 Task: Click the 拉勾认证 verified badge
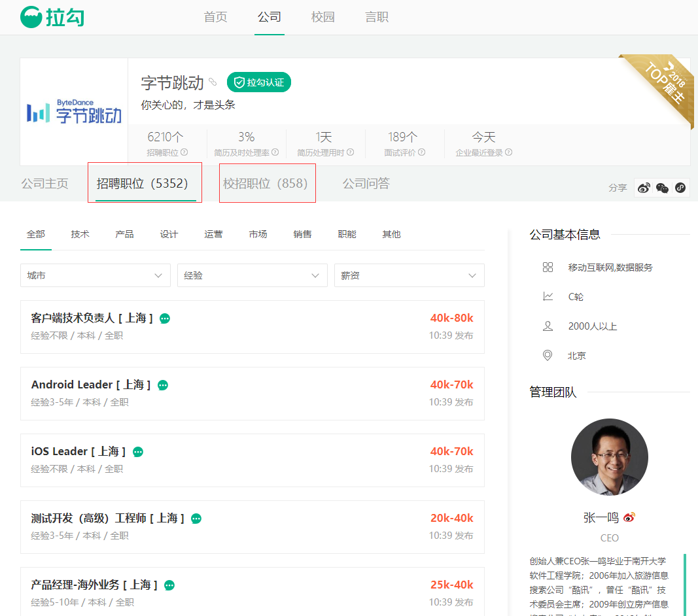coord(258,82)
